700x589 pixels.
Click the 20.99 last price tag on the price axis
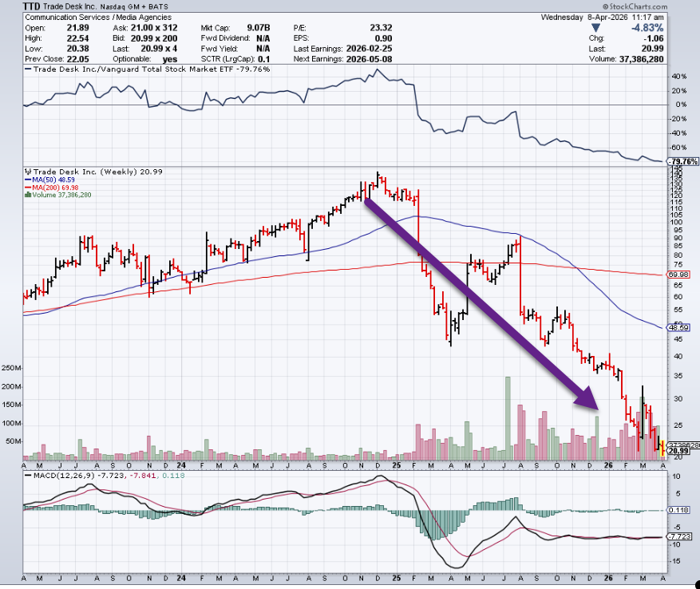click(678, 452)
